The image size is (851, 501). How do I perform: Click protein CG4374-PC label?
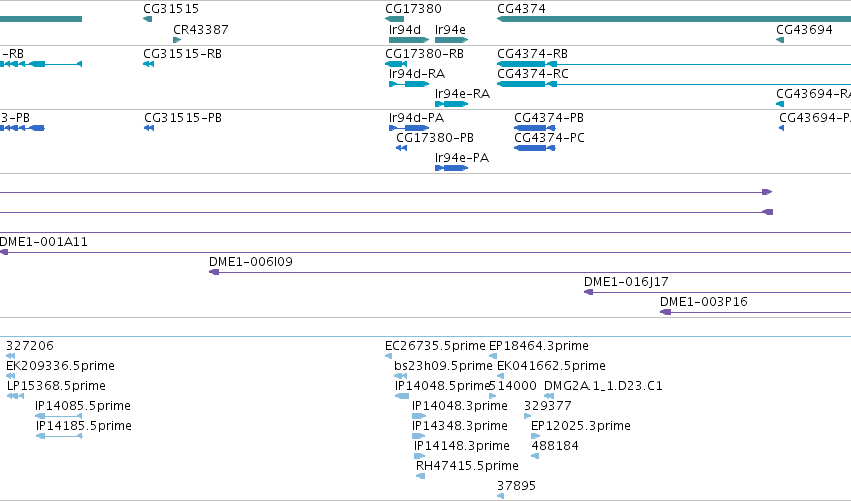[549, 138]
